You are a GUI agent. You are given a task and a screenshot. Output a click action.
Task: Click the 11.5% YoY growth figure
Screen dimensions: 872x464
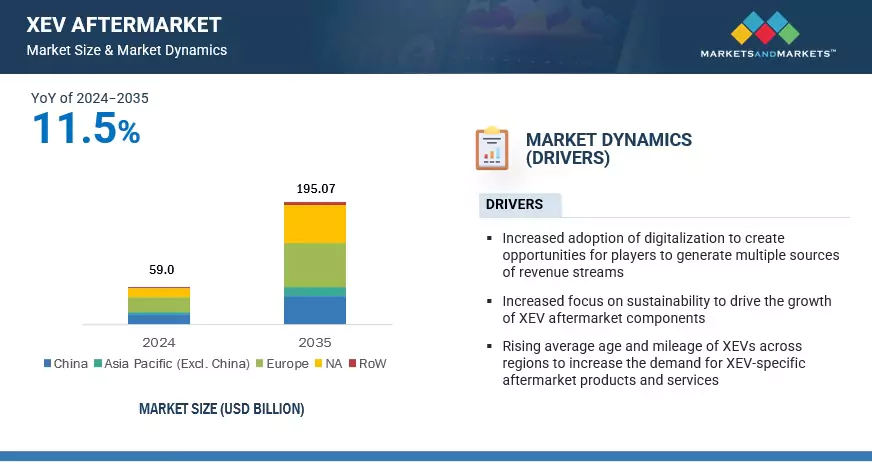coord(86,129)
